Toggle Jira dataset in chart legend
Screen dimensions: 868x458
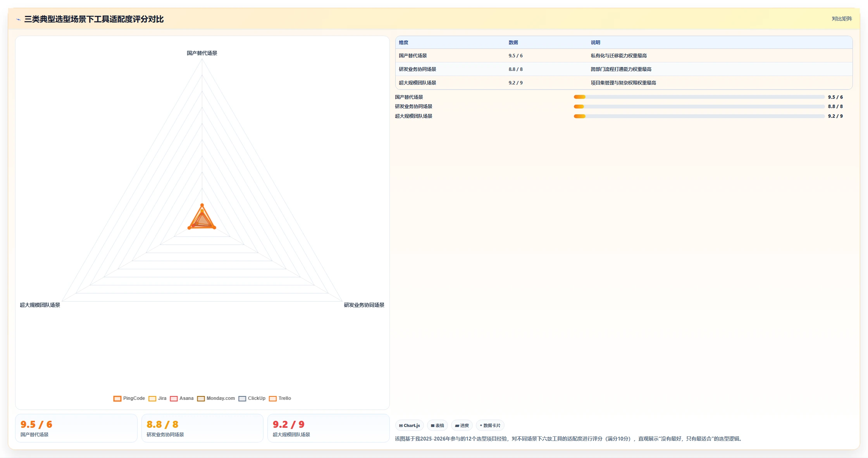pyautogui.click(x=157, y=398)
